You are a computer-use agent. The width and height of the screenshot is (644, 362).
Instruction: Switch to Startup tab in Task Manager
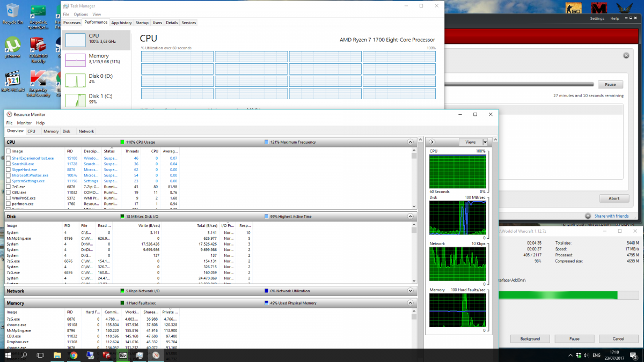[x=142, y=23]
